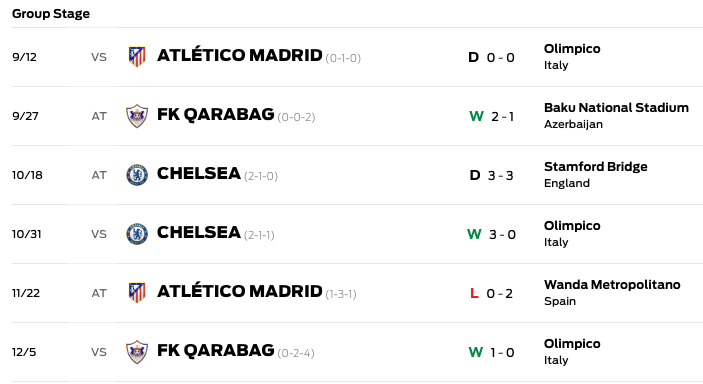Open FK Qarabag team link for 9/27 game
The width and height of the screenshot is (703, 384).
coord(215,115)
